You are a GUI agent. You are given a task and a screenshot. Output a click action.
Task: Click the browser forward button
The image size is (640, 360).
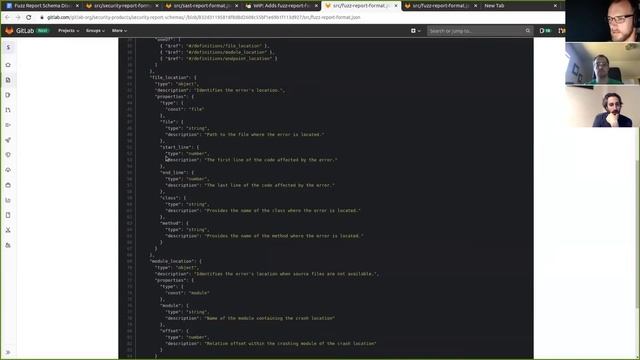coord(18,18)
